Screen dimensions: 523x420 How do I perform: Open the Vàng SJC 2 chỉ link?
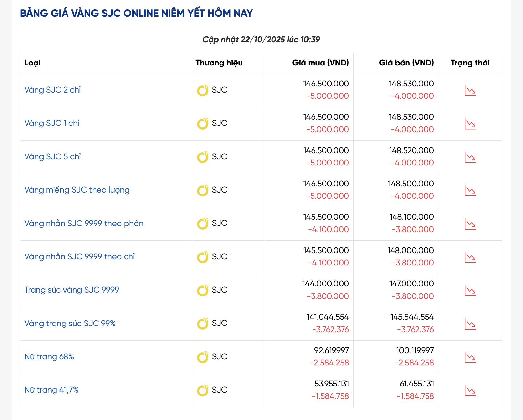pyautogui.click(x=53, y=90)
